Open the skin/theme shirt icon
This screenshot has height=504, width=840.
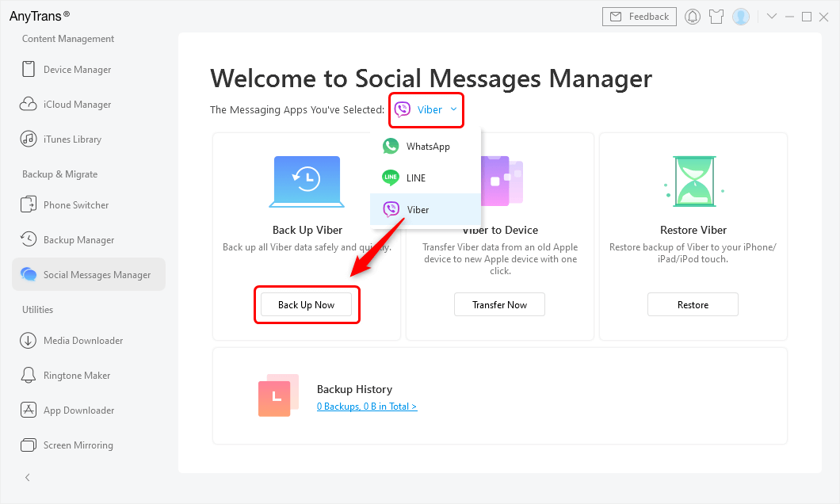tap(716, 17)
